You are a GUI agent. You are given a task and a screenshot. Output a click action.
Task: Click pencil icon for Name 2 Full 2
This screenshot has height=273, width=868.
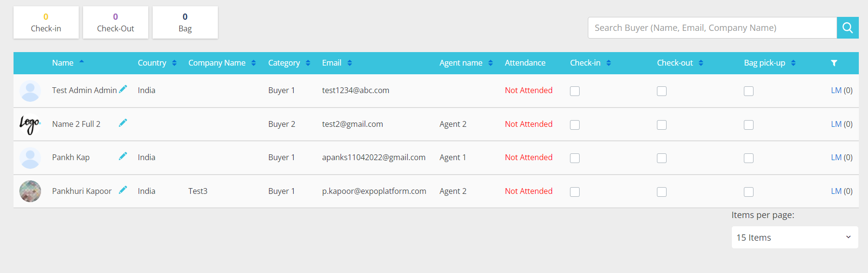[123, 123]
